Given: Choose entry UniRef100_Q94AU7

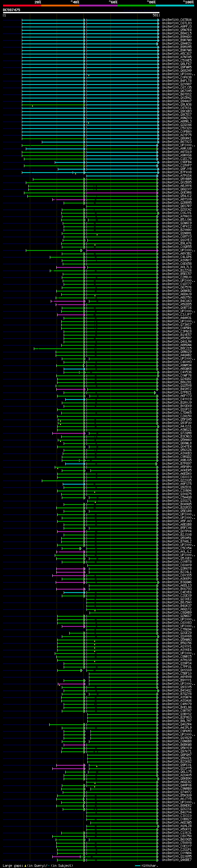Looking at the screenshot, I should [x=176, y=101].
